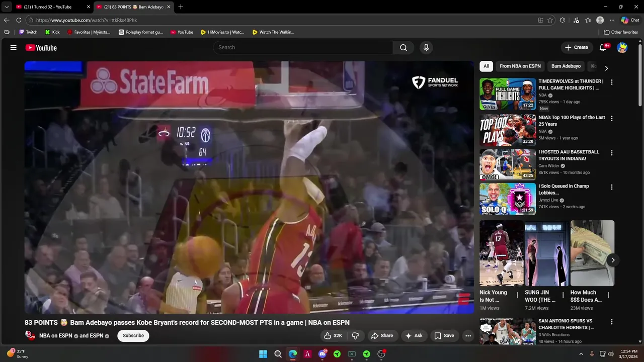Screen dimensions: 644x362
Task: Refresh the page in the browser
Action: click(x=19, y=20)
